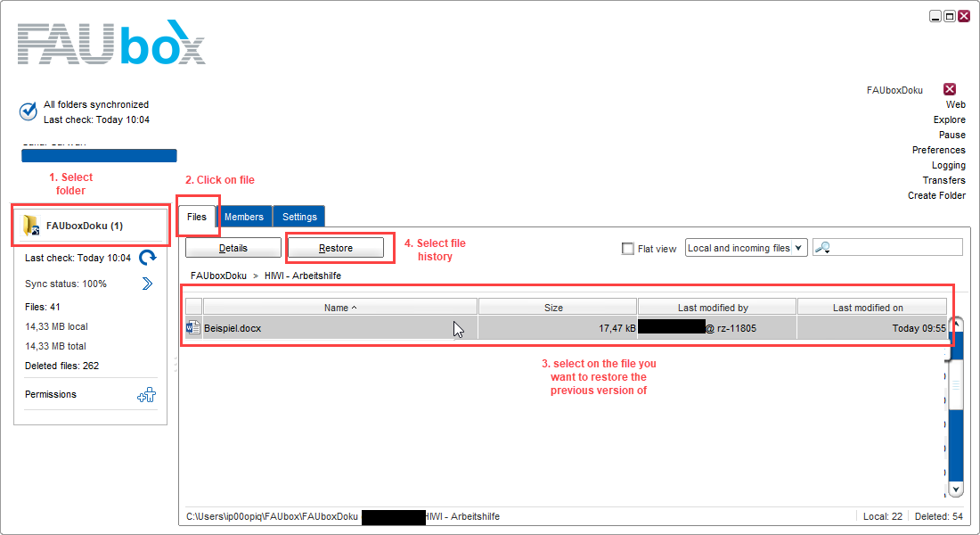This screenshot has height=535, width=980.
Task: Click the Create Folder link
Action: pos(936,195)
